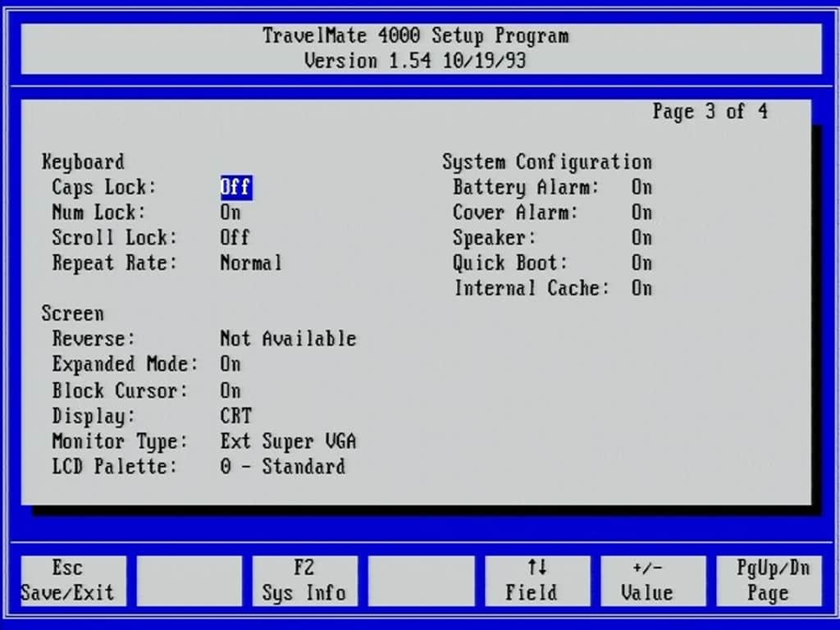Click the Display label
This screenshot has width=840, height=630.
click(x=94, y=416)
